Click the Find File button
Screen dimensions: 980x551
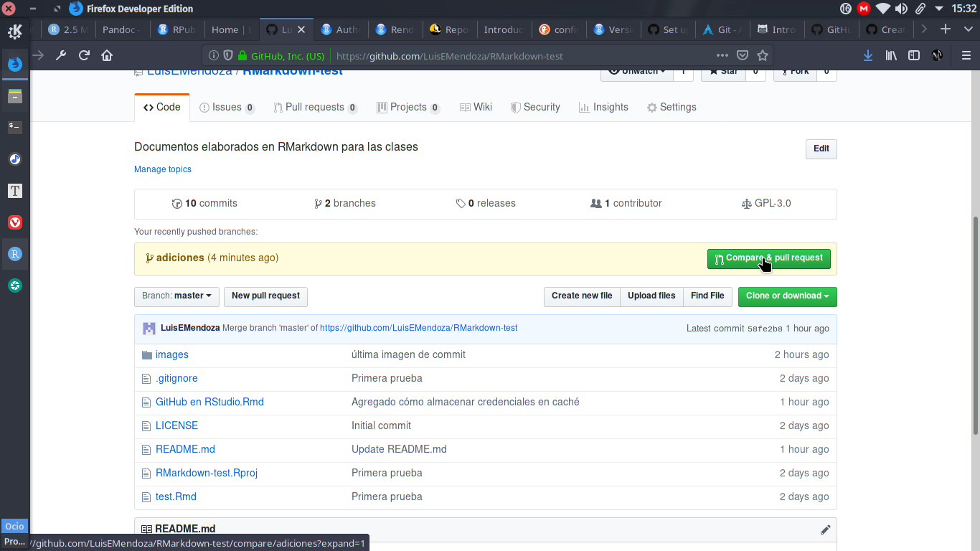707,296
